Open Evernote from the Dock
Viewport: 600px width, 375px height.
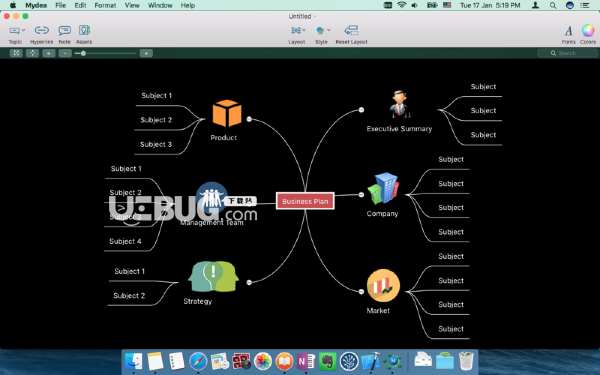pos(327,361)
